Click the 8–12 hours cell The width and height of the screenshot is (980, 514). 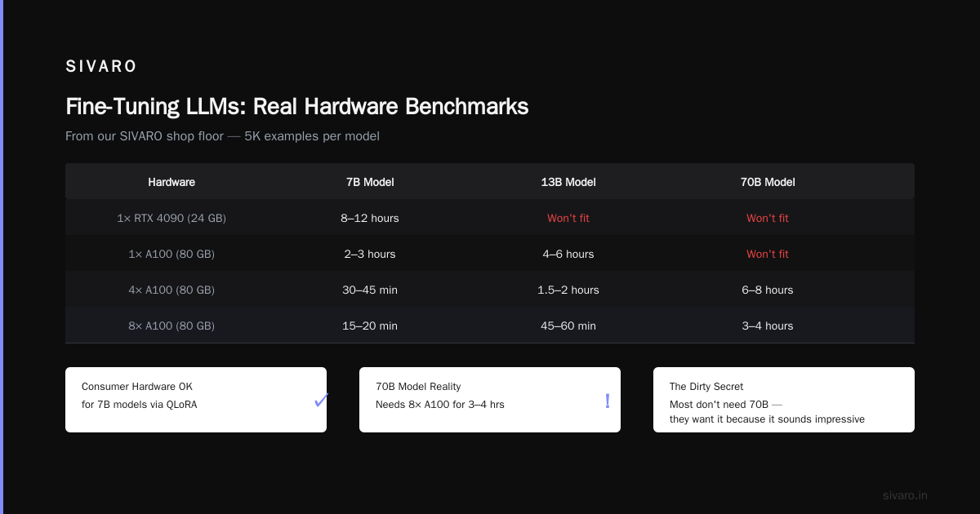pos(370,218)
